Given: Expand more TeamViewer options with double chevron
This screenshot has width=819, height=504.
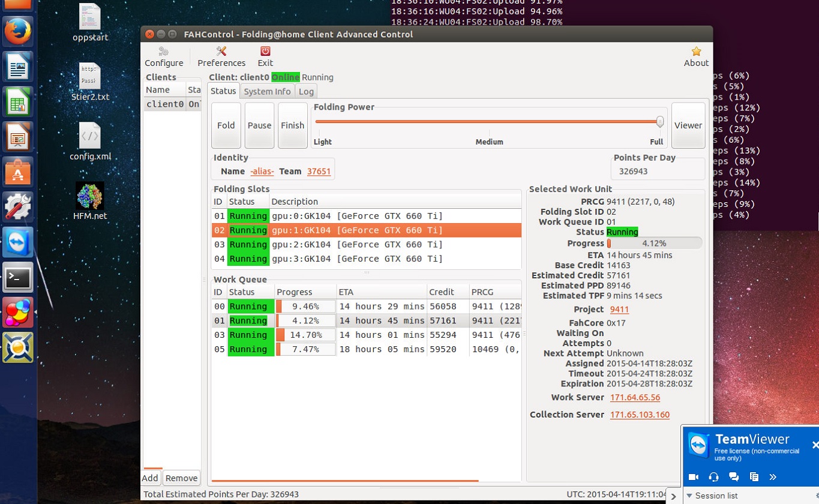Looking at the screenshot, I should pos(773,477).
